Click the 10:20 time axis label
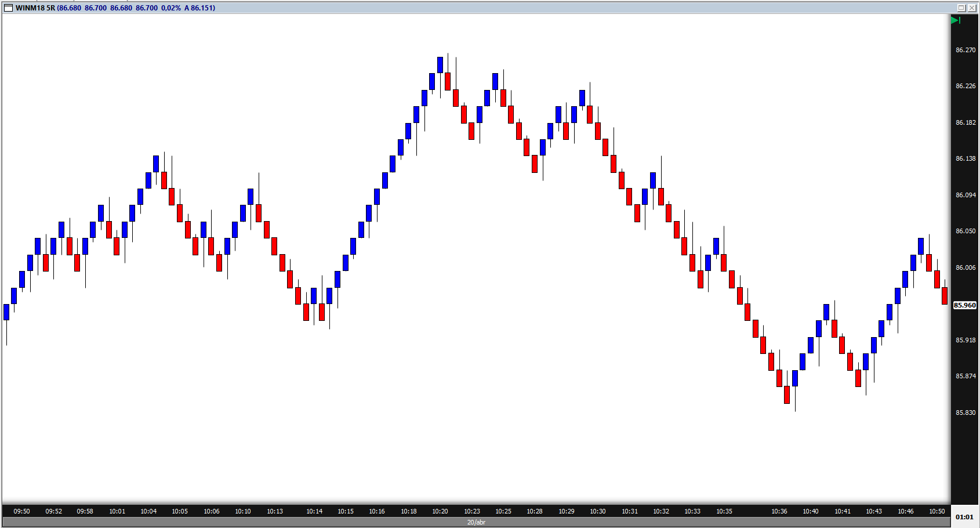The image size is (980, 528). (440, 511)
